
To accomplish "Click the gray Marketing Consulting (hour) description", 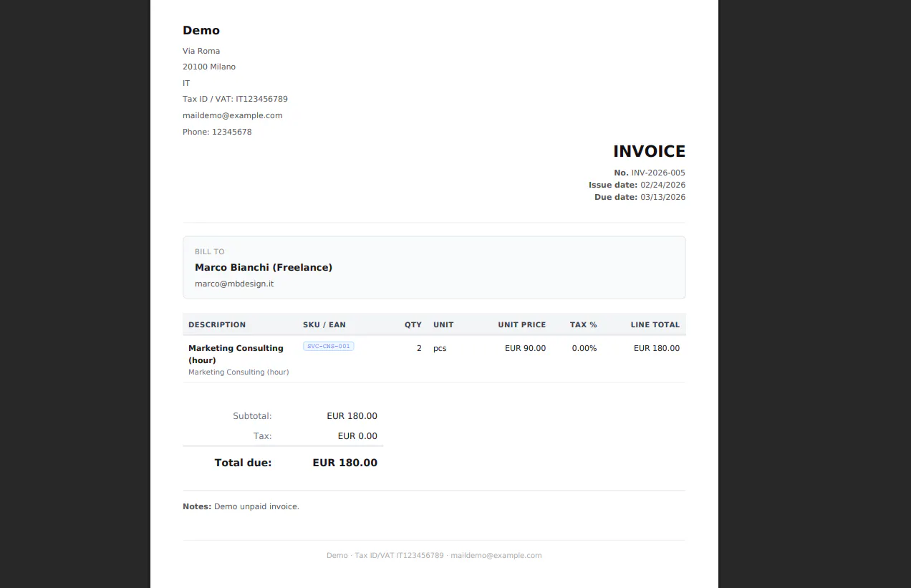I will click(x=238, y=372).
